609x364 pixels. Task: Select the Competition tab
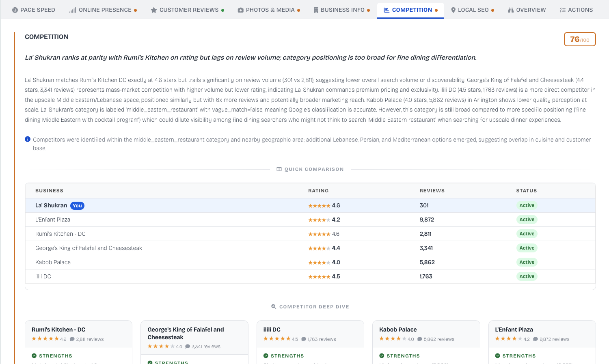(410, 10)
